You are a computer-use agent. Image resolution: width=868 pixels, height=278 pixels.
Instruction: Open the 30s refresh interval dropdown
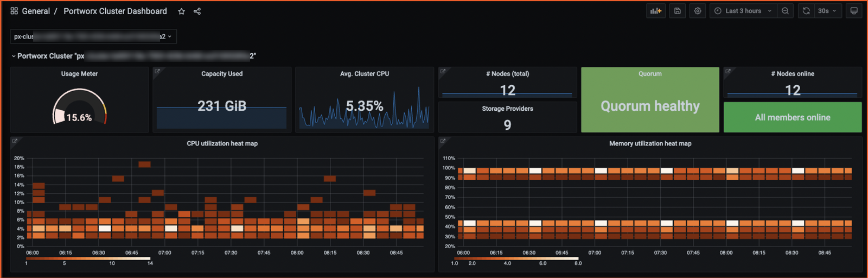click(828, 11)
